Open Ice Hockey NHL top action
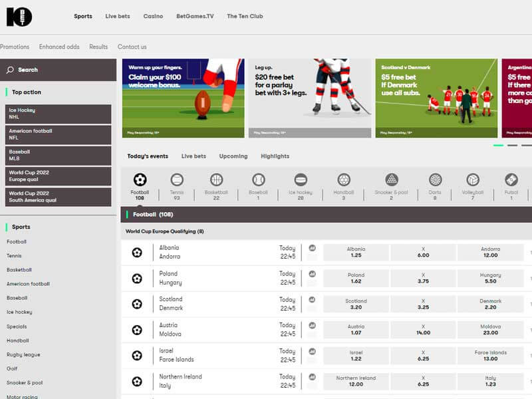 (58, 114)
